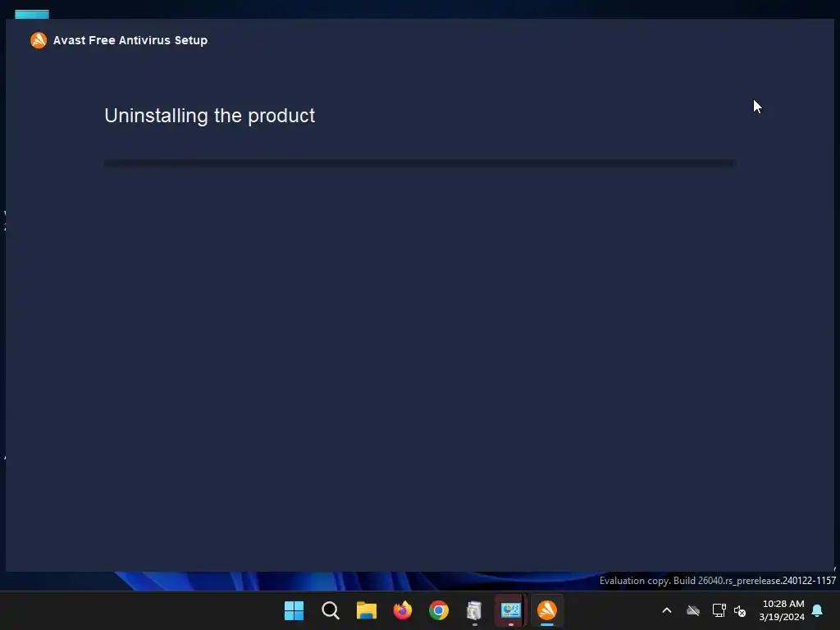Open the notifications bell icon
Screen dimensions: 840x630
pos(817,610)
